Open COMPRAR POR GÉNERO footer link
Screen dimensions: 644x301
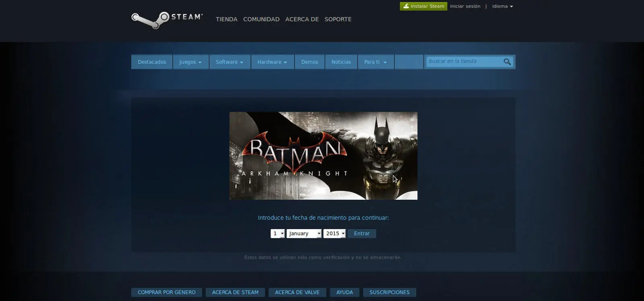click(x=167, y=292)
